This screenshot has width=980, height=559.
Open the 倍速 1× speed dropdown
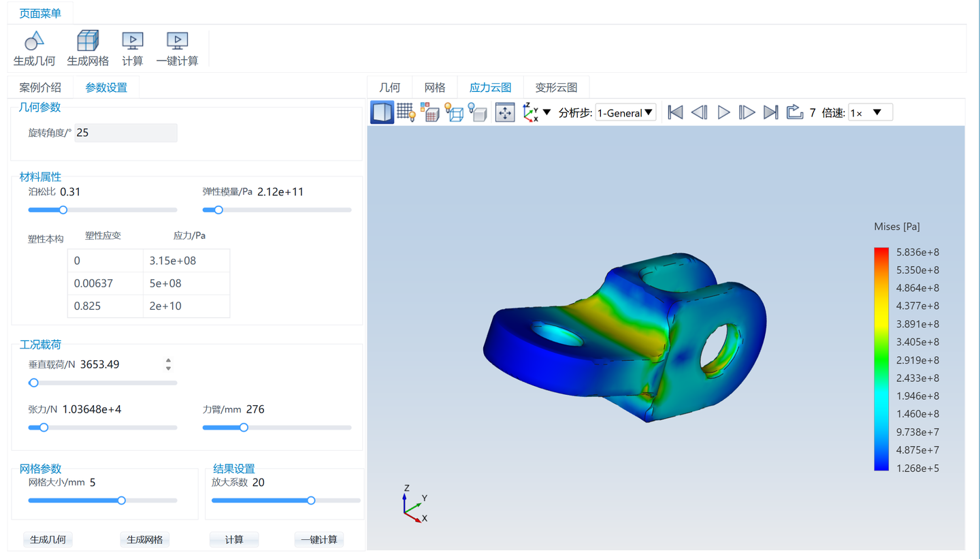[870, 112]
